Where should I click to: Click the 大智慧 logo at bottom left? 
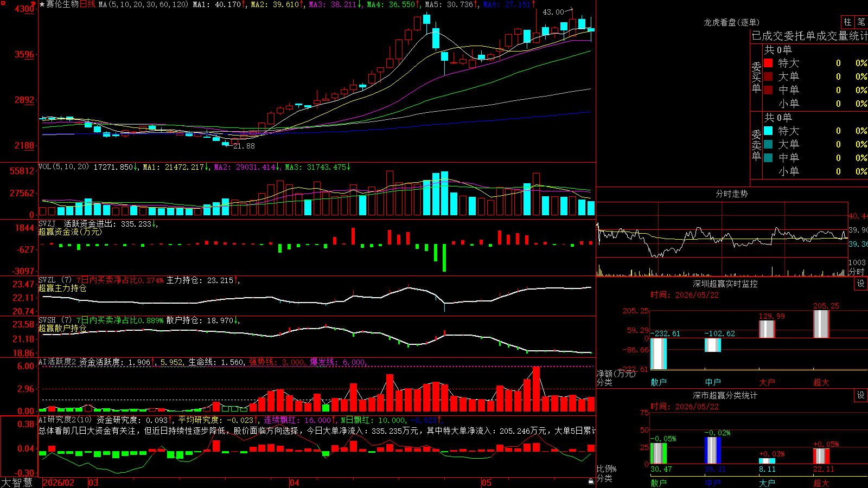coord(17,483)
